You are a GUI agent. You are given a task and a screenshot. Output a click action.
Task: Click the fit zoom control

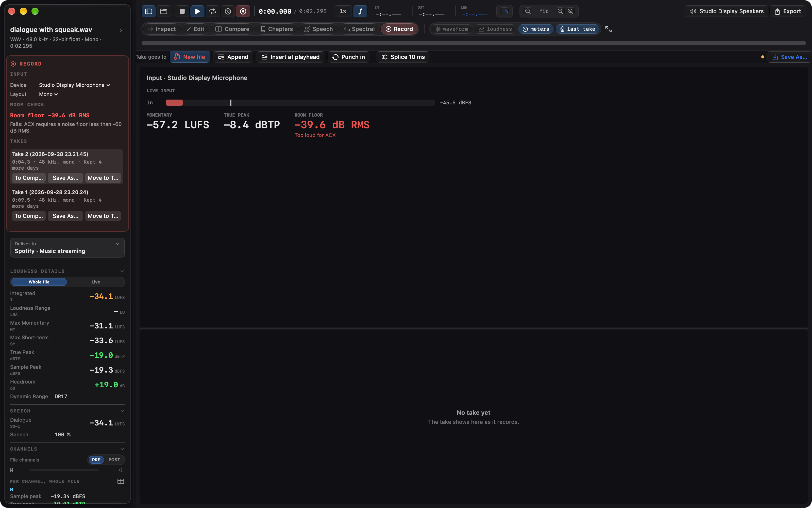point(544,11)
